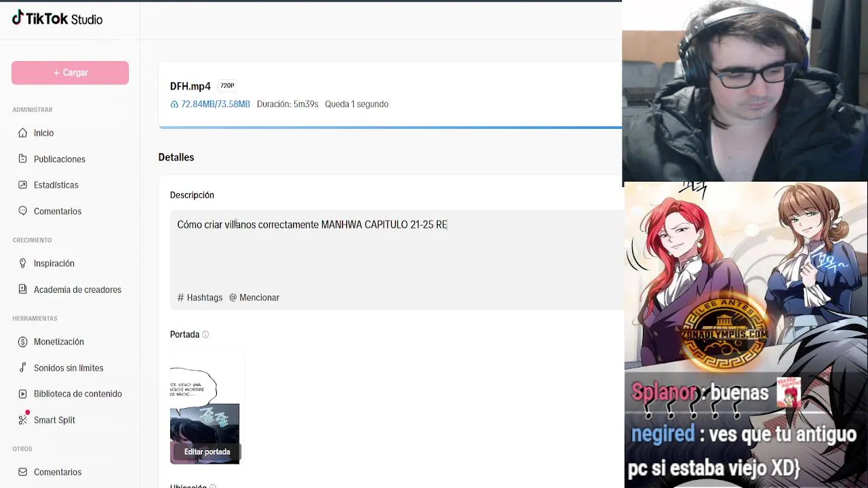
Task: Click the info icon next to Portada
Action: [205, 335]
